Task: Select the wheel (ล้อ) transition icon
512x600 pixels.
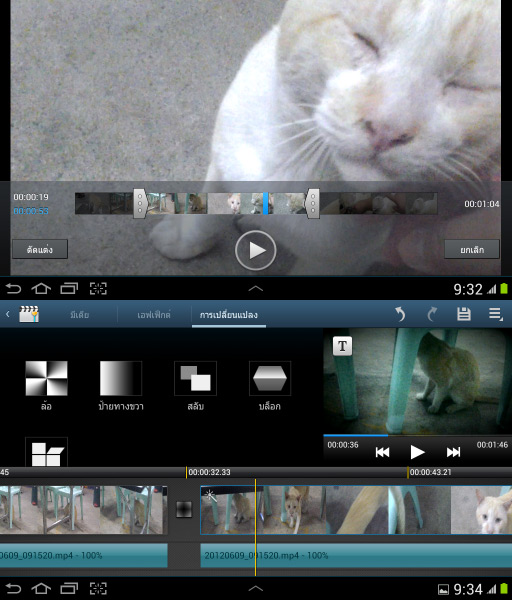Action: [x=46, y=378]
